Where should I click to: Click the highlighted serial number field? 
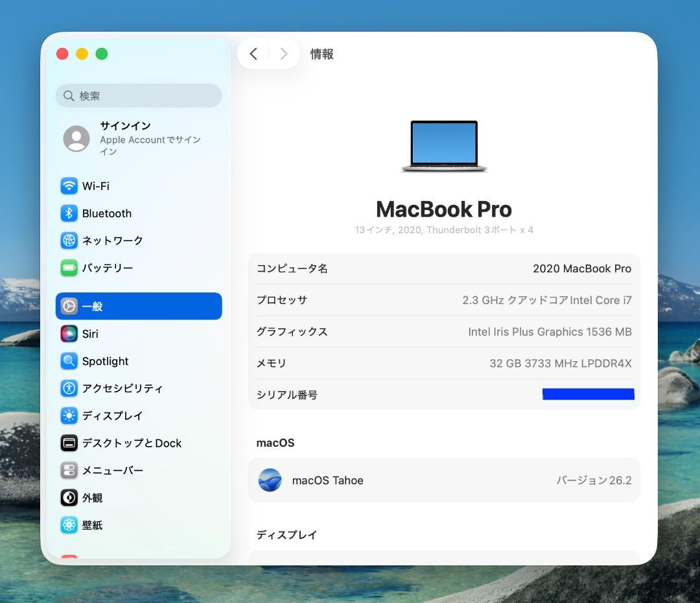coord(588,394)
